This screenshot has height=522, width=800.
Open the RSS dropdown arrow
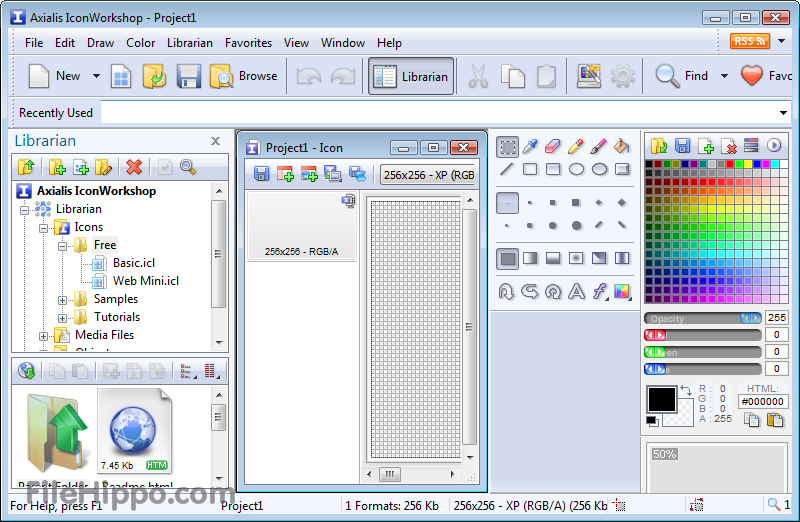782,41
